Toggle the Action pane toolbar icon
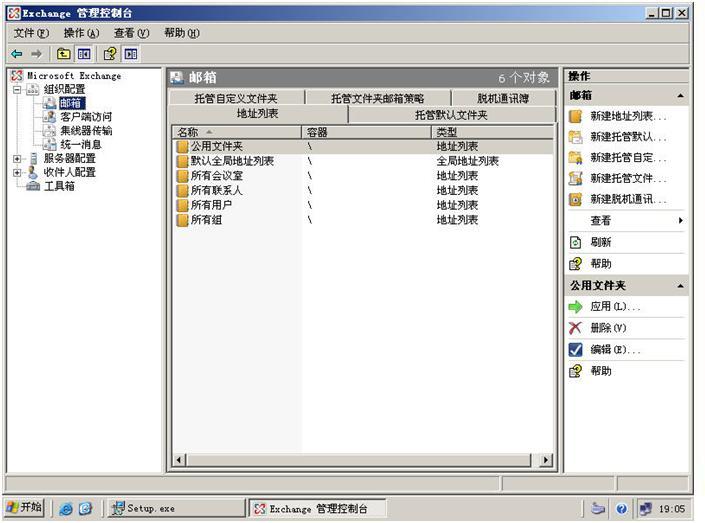Viewport: 705px width, 523px height. 131,54
